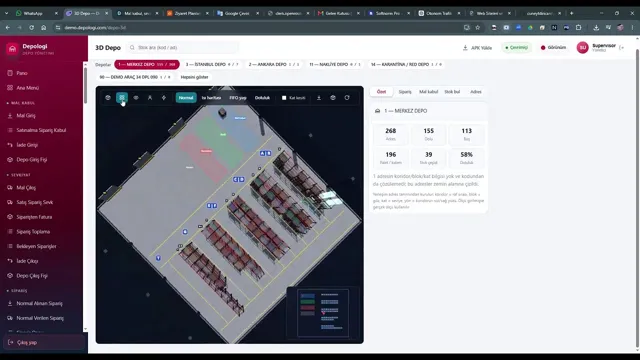Click the logout icon next to Supervisor

click(x=622, y=48)
